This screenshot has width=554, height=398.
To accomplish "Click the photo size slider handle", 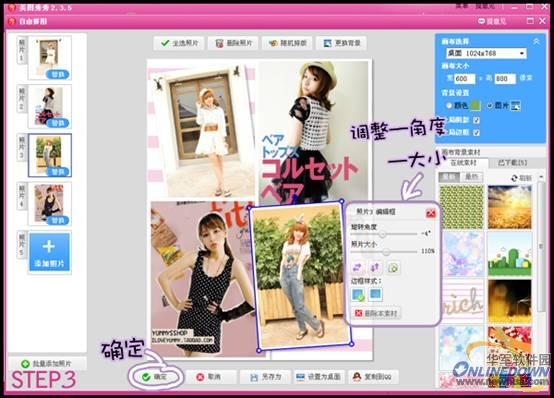I will (x=387, y=251).
